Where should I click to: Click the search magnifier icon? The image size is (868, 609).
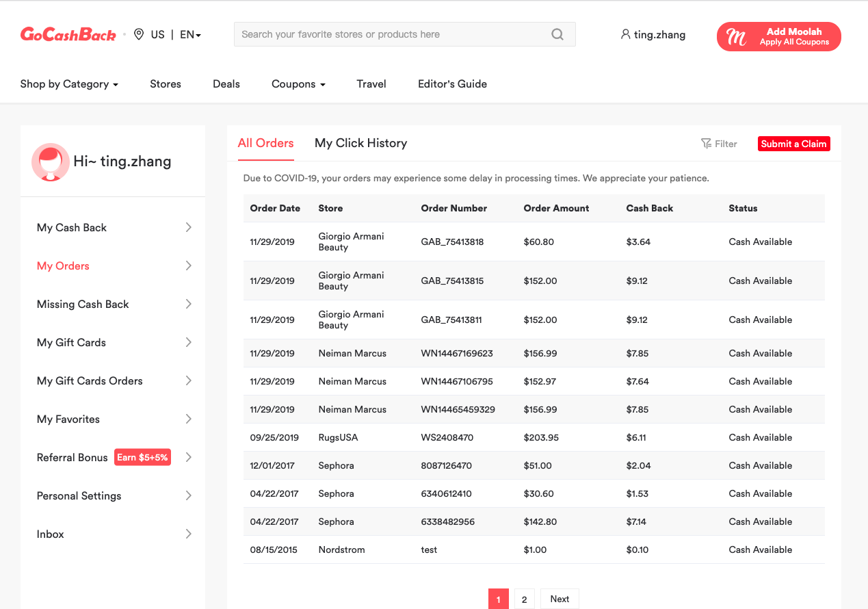[557, 34]
